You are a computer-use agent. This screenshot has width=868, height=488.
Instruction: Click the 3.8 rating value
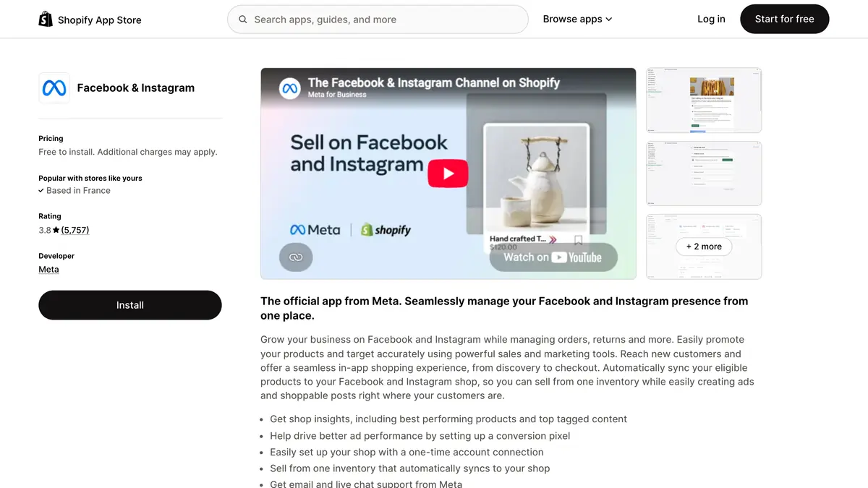point(45,230)
